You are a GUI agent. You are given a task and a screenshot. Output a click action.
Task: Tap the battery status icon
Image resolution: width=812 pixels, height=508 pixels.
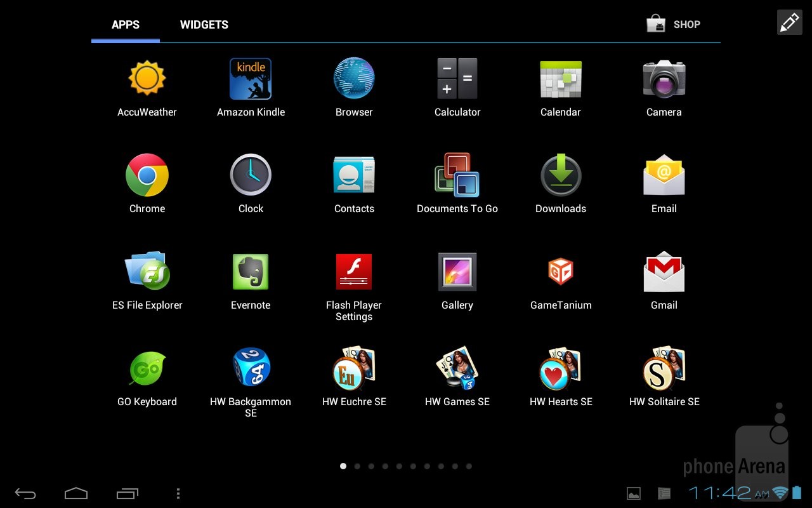tap(797, 493)
